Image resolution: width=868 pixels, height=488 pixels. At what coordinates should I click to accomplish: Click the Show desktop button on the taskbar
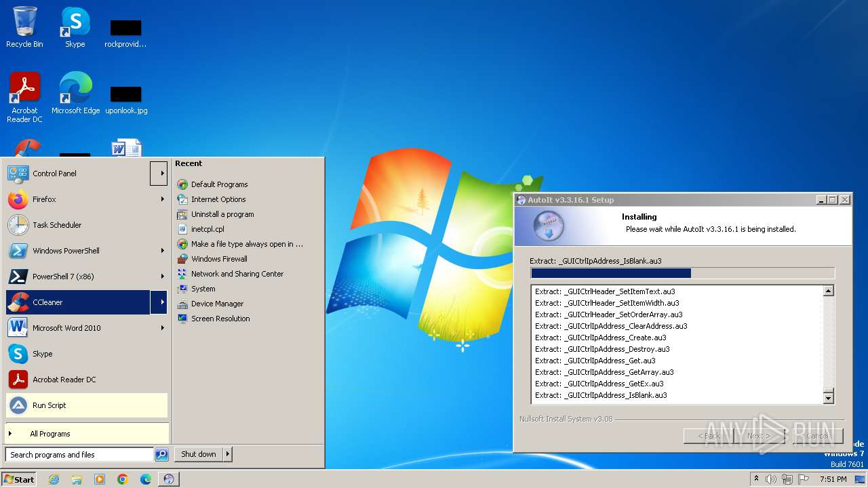pyautogui.click(x=861, y=479)
